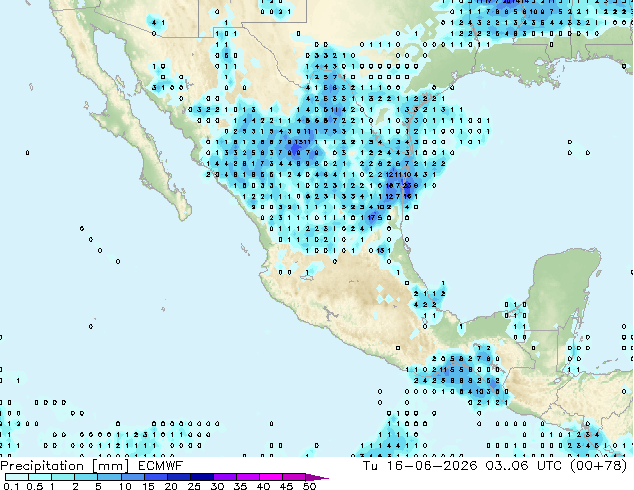
Task: Select the '[mm]' unit label
Action: tap(110, 466)
